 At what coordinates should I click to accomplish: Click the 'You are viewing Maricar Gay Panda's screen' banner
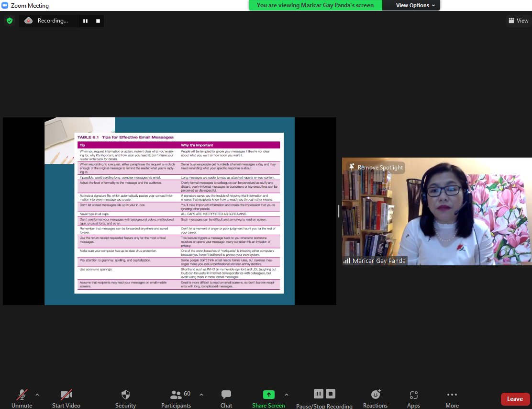coord(315,5)
